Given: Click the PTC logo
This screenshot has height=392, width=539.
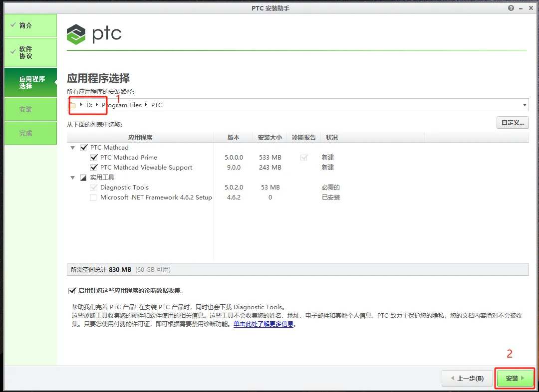Looking at the screenshot, I should coord(94,34).
